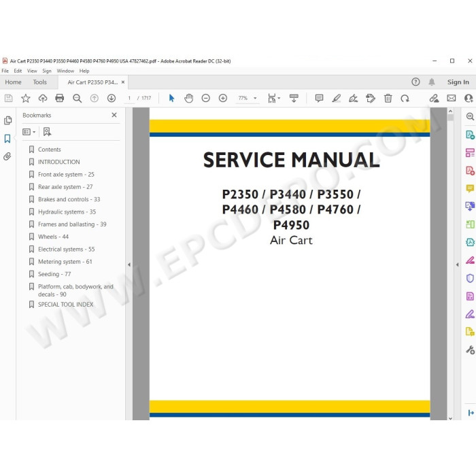476x476 pixels.
Task: Open the View menu
Action: coord(32,71)
